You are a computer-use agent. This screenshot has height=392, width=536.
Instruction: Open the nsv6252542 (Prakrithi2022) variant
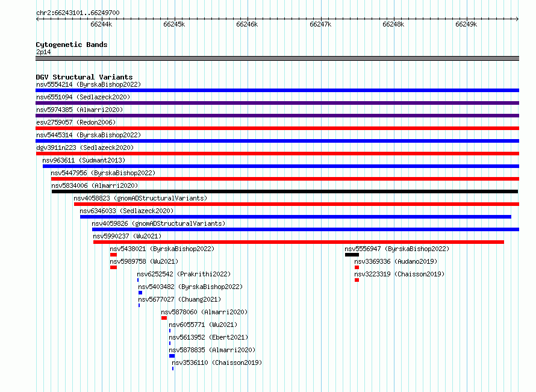(184, 274)
